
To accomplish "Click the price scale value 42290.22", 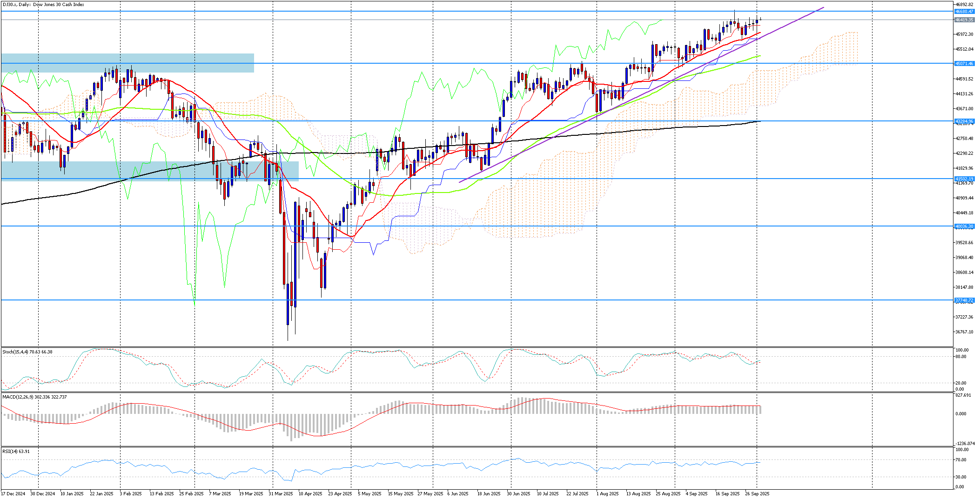I will 964,153.
